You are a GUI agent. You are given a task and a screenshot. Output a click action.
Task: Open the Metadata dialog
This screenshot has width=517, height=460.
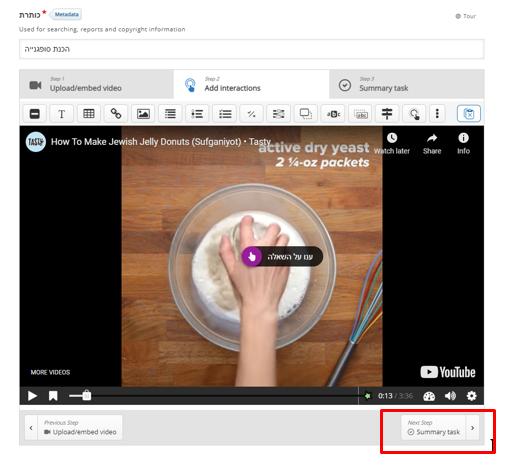66,14
